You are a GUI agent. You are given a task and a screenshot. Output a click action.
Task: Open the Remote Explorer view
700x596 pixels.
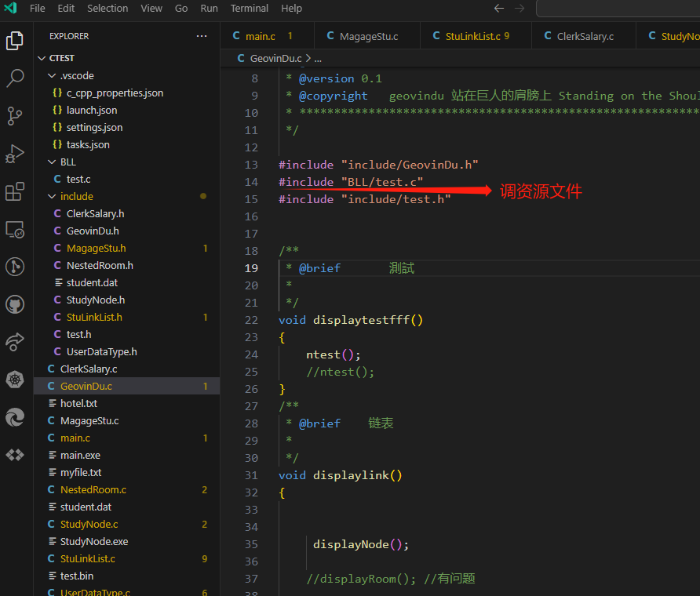point(15,229)
